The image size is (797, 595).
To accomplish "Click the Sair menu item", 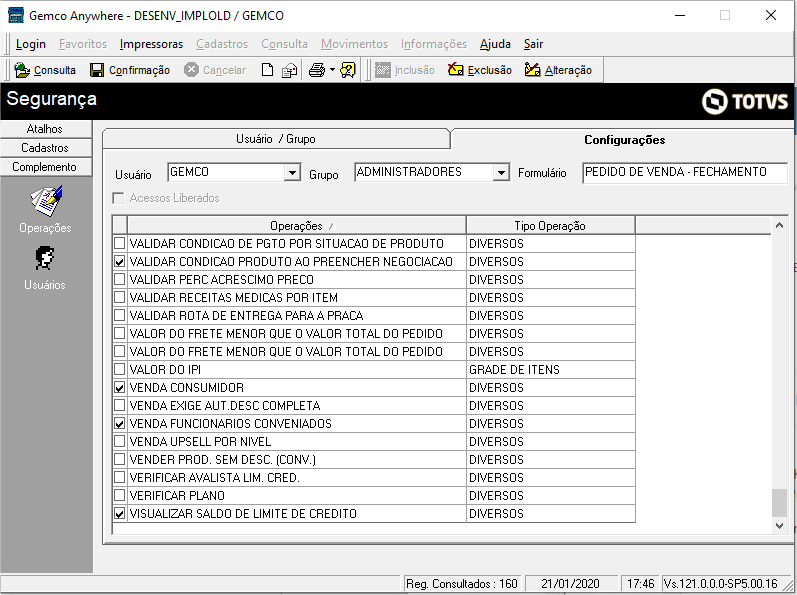I will pos(533,44).
